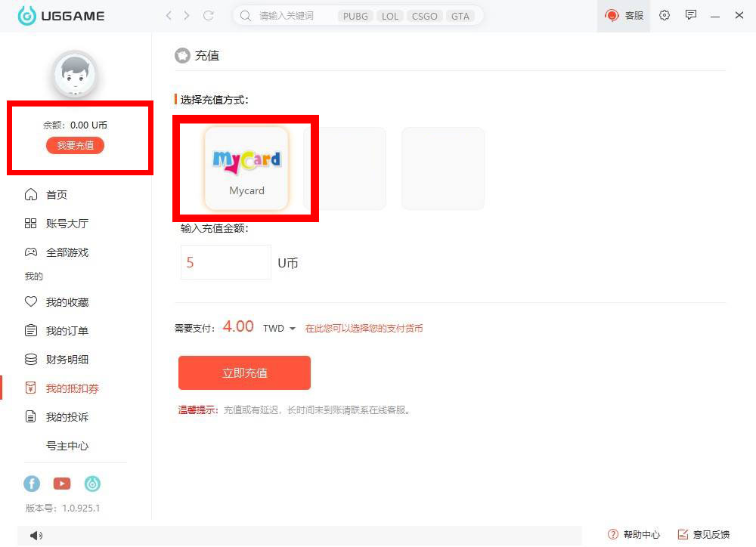Open the Facebook icon link

coord(32,484)
